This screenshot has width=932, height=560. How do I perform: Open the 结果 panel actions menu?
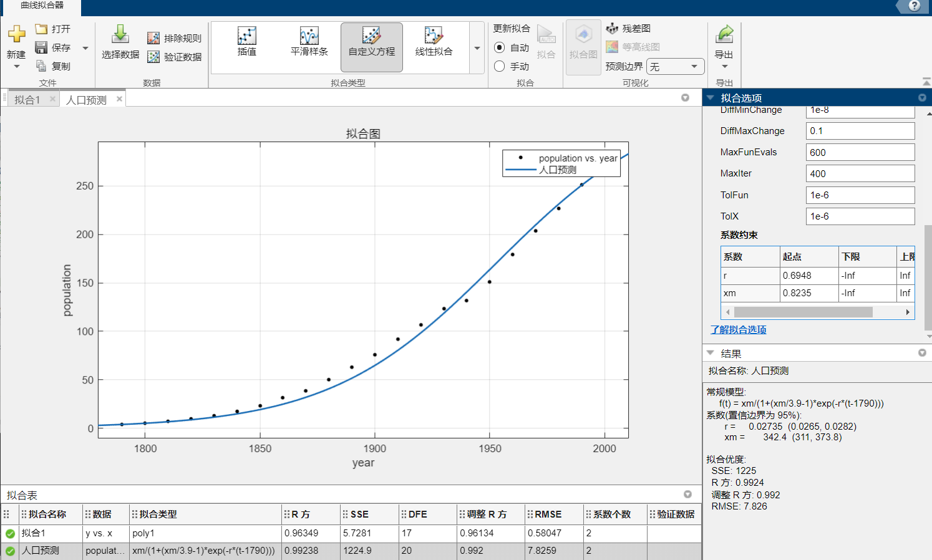click(922, 353)
